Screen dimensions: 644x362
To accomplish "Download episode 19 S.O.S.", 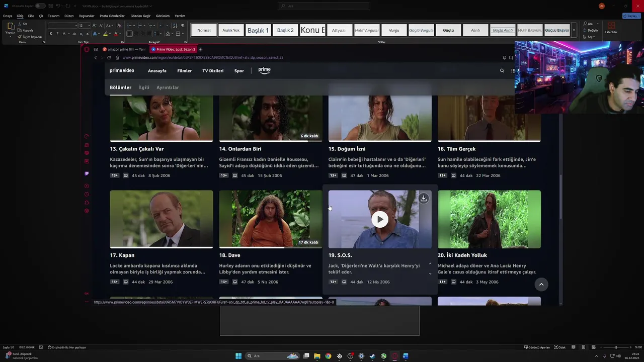I will tap(424, 199).
